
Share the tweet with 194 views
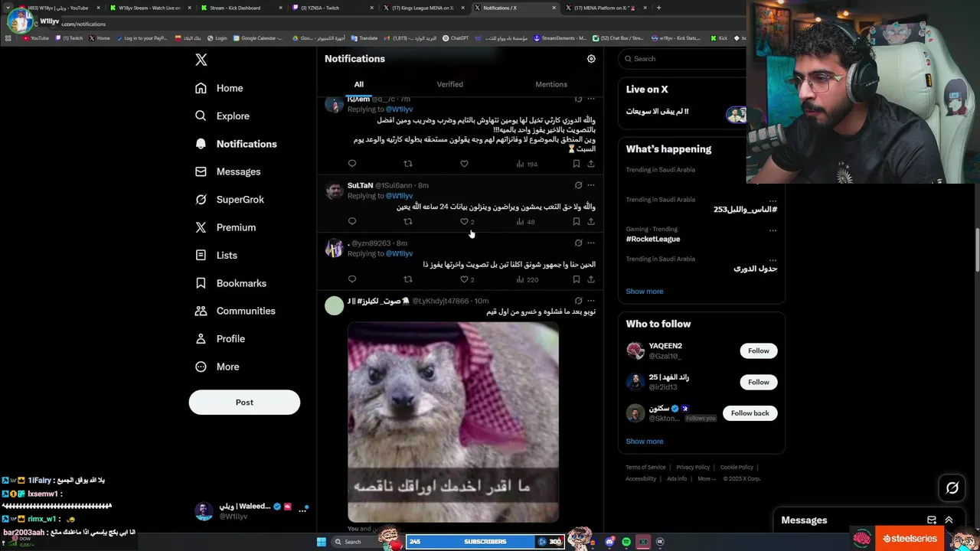(591, 164)
